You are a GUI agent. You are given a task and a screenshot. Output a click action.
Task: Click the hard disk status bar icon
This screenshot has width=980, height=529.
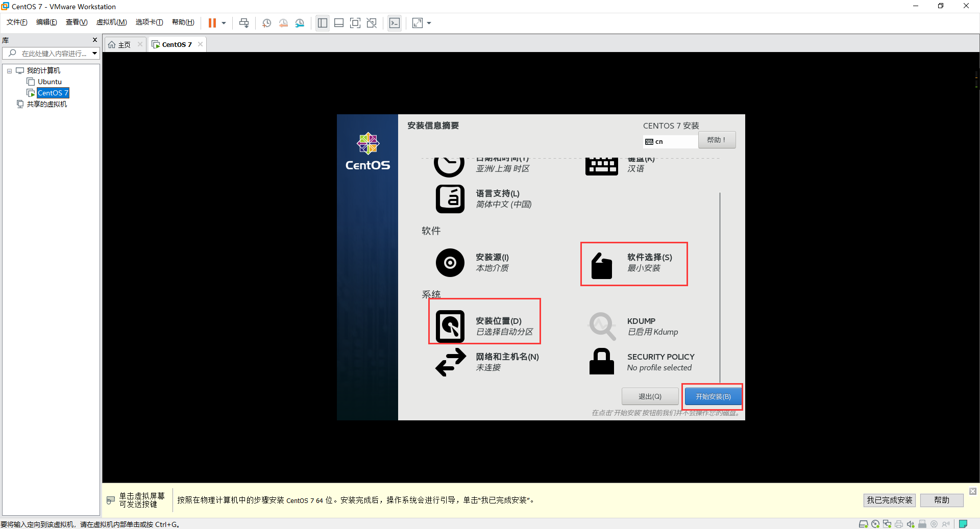[x=863, y=524]
